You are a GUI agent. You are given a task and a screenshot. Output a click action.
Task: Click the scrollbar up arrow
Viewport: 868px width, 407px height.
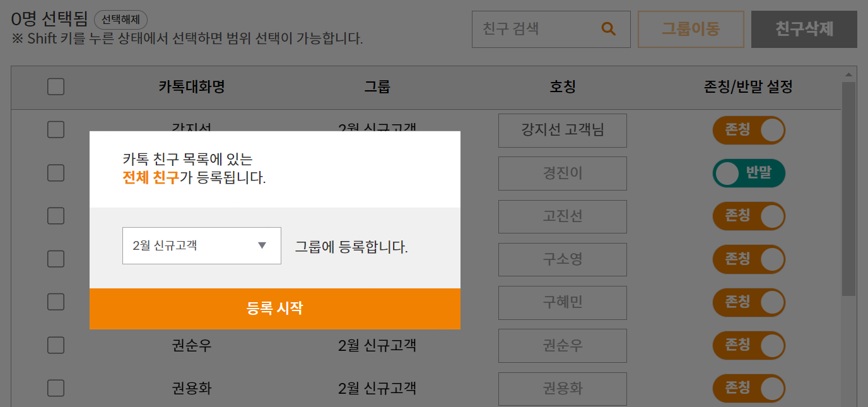pyautogui.click(x=848, y=74)
